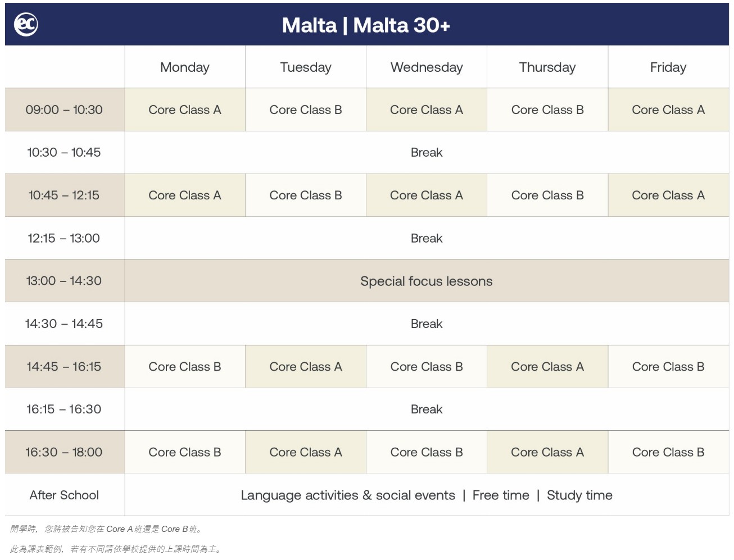Screen dimensions: 734x560
Task: Click Thursday's 14:45 Core Class A cell
Action: (547, 367)
